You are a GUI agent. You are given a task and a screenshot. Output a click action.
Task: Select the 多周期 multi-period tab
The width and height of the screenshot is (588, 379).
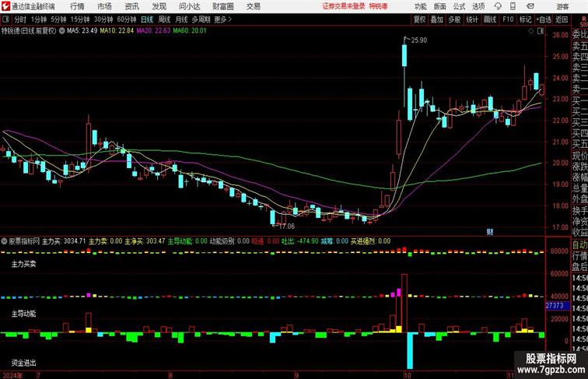tap(201, 19)
